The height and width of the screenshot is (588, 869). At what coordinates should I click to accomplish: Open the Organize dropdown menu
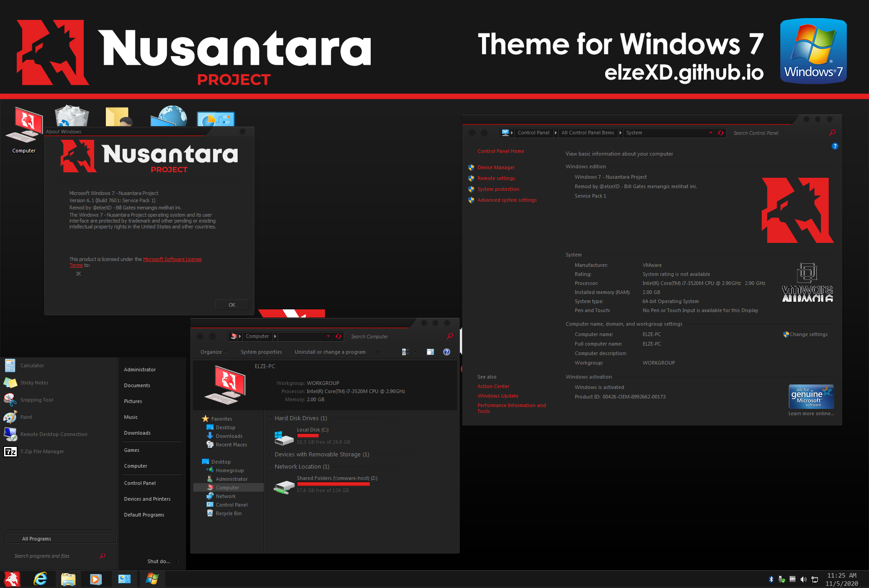[x=214, y=352]
